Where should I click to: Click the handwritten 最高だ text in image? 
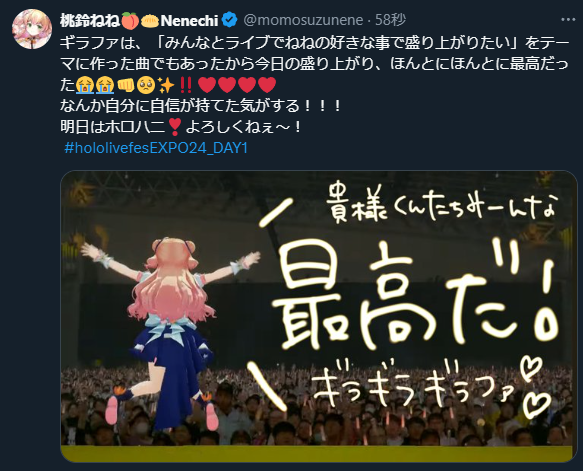pos(416,299)
